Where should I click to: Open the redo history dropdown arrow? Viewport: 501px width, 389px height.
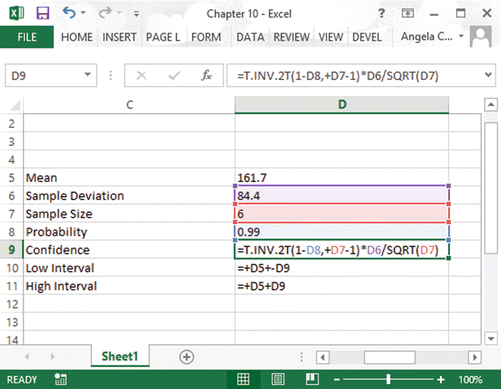coord(119,13)
